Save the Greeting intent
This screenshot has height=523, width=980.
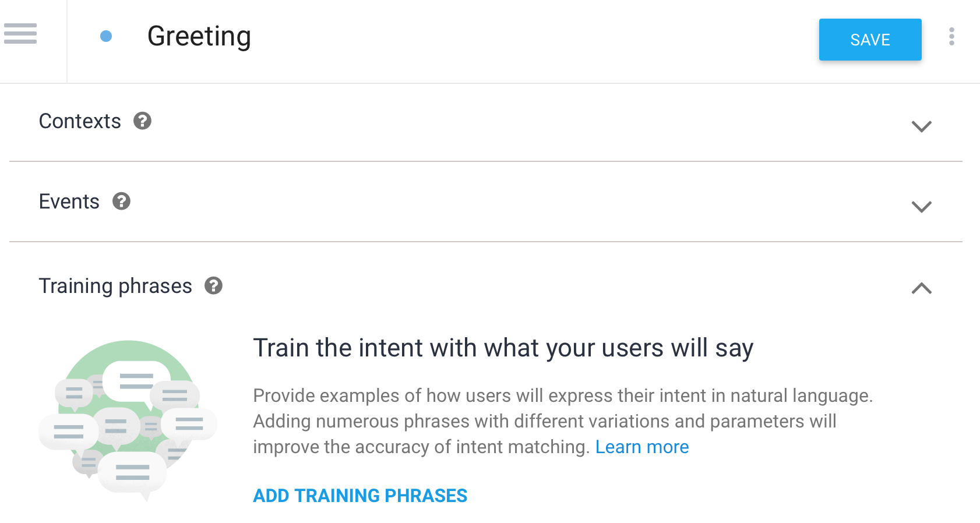(870, 40)
